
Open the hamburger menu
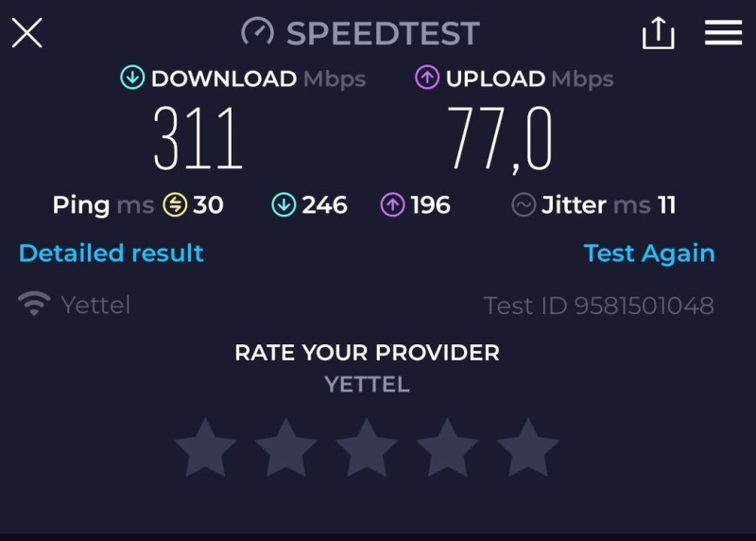(723, 32)
